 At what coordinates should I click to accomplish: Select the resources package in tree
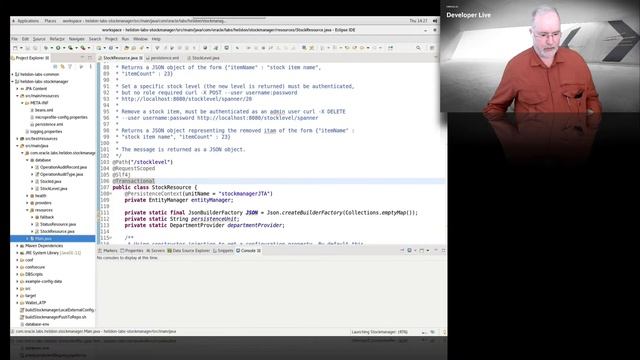click(43, 210)
